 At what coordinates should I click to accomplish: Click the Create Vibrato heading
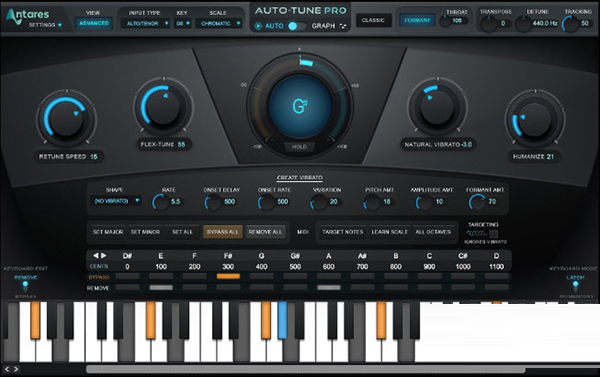click(x=300, y=178)
